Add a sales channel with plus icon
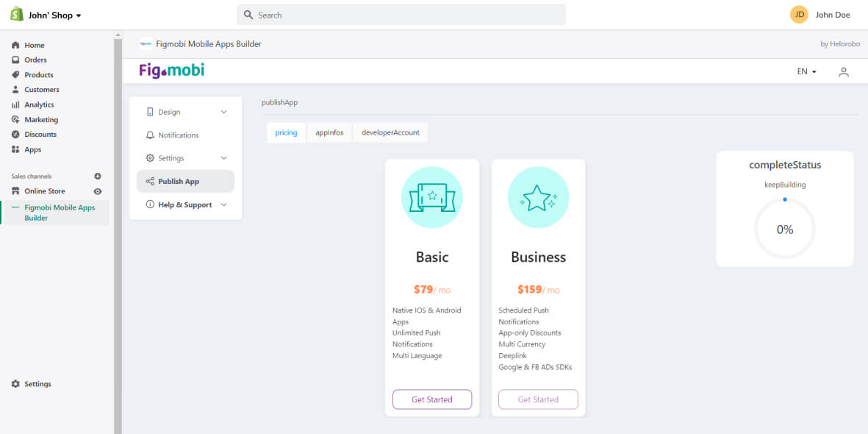 pyautogui.click(x=98, y=177)
